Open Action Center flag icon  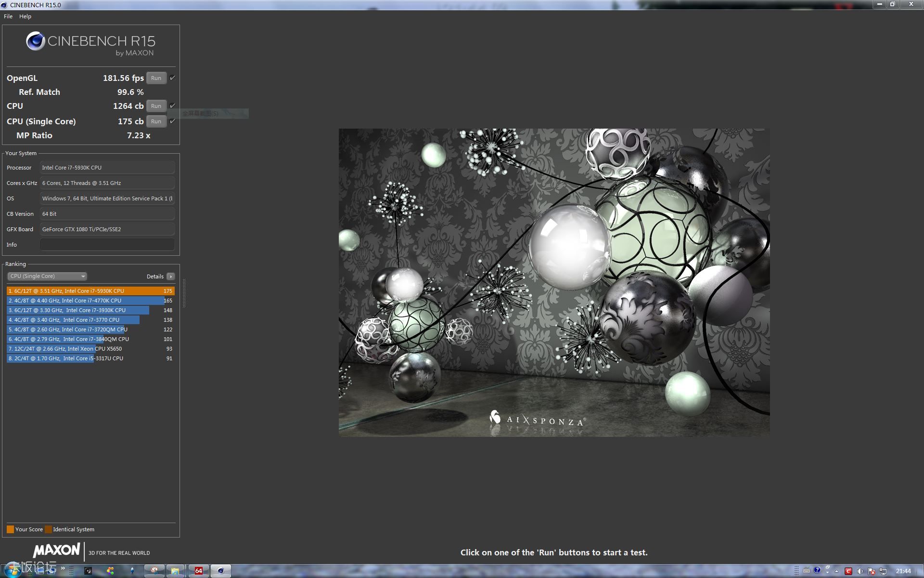click(x=872, y=571)
